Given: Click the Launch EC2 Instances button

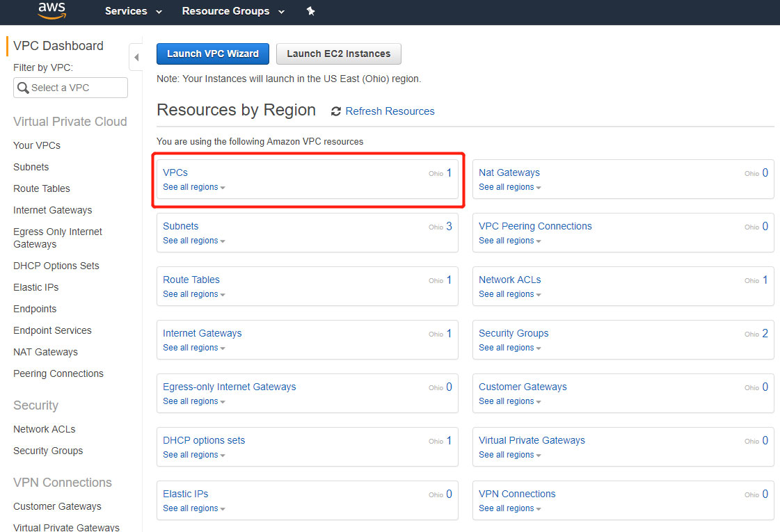Looking at the screenshot, I should (339, 54).
